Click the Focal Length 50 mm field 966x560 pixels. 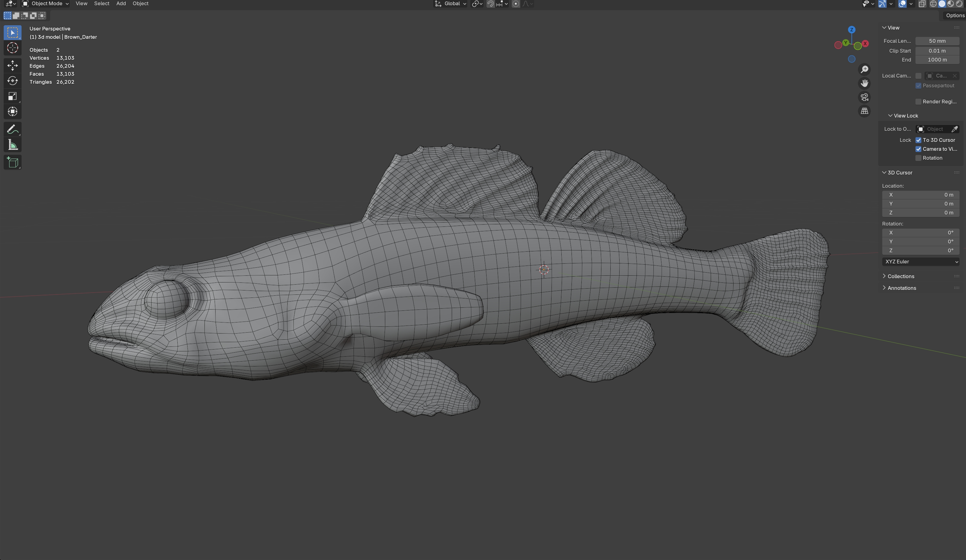[937, 41]
